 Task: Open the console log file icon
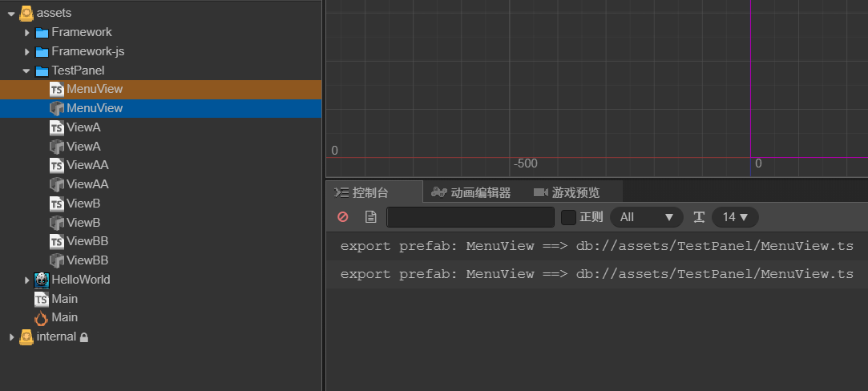[370, 217]
